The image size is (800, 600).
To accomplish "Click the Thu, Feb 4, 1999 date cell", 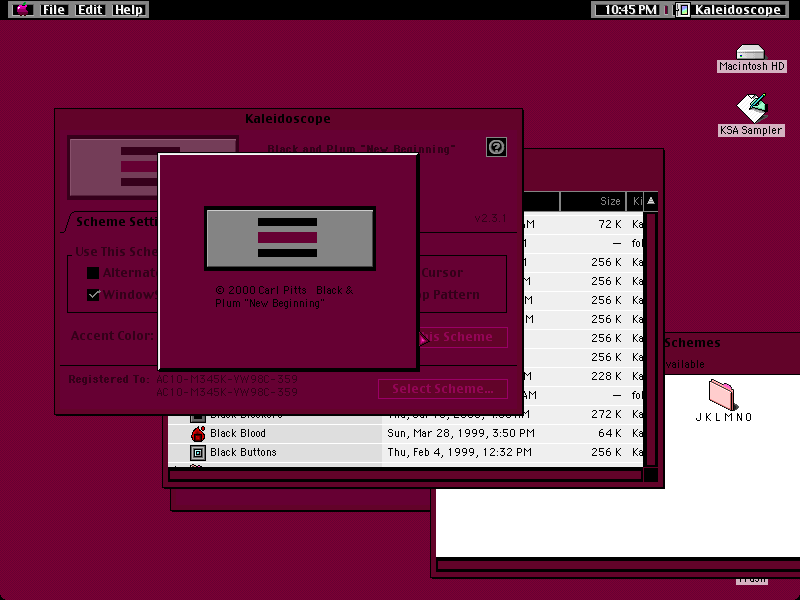I will pyautogui.click(x=459, y=452).
